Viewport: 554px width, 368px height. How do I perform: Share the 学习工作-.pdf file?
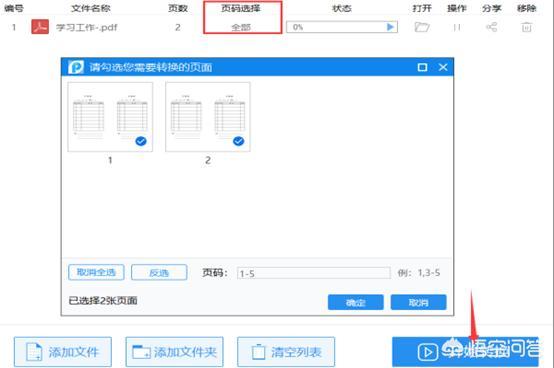491,27
